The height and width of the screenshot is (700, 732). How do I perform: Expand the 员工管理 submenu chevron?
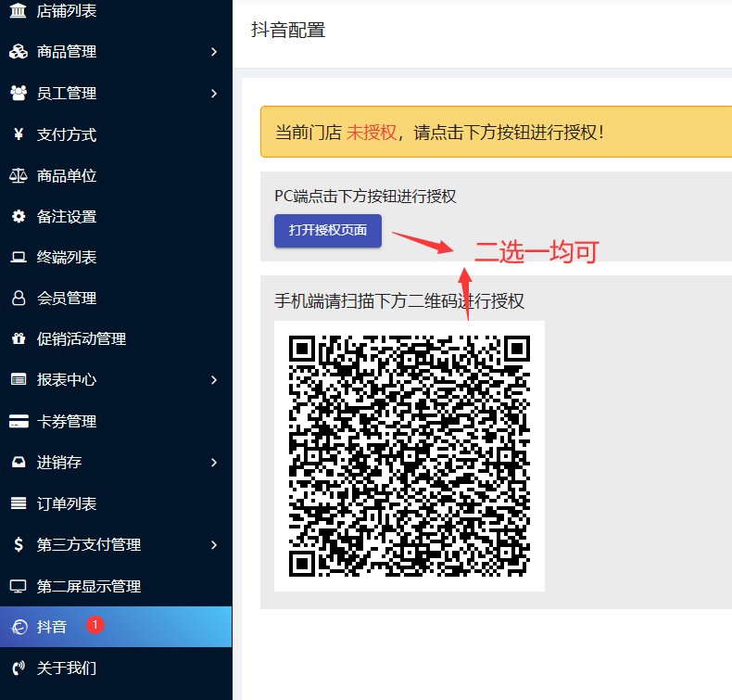tap(214, 93)
